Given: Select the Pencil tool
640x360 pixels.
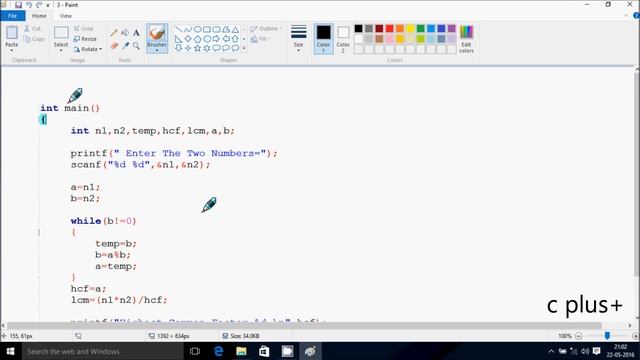Looking at the screenshot, I should (114, 33).
